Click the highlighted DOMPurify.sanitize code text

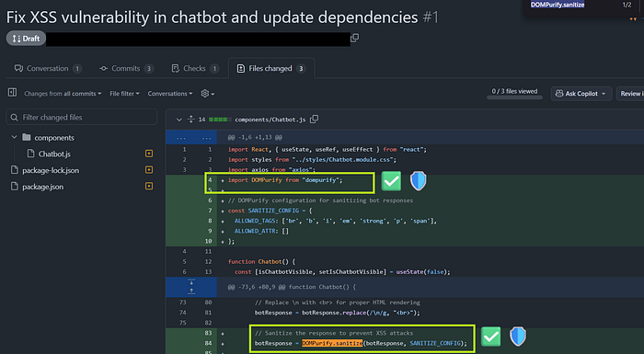pyautogui.click(x=332, y=343)
